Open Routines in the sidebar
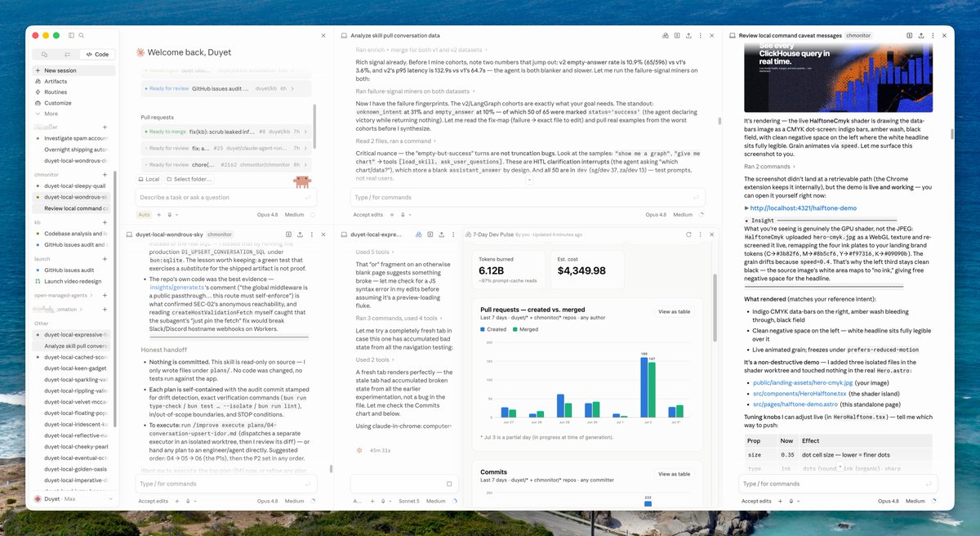 click(x=73, y=92)
